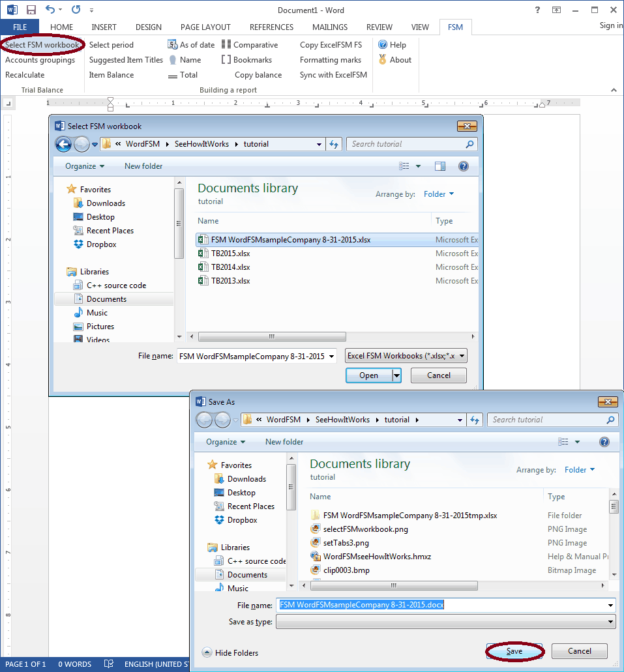Refresh folder in the Select FSM workbook dialog
624x672 pixels.
[x=334, y=144]
